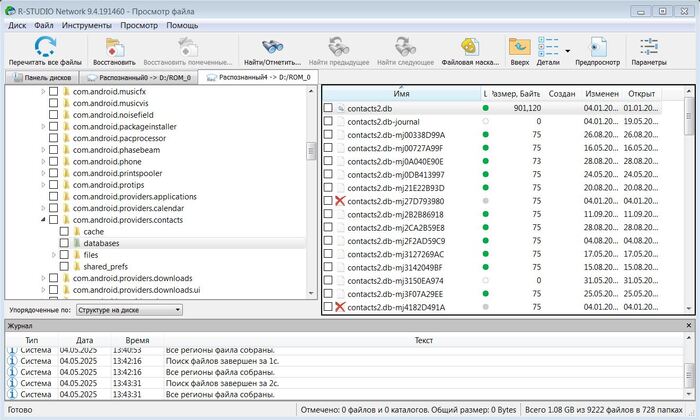700x420 pixels.
Task: Click the cache folder icon in tree
Action: pos(77,232)
